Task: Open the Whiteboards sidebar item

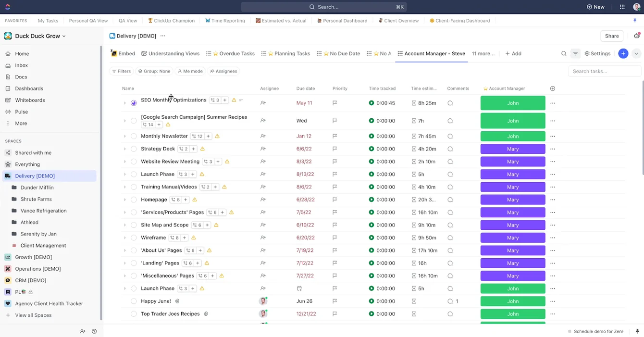Action: 30,100
